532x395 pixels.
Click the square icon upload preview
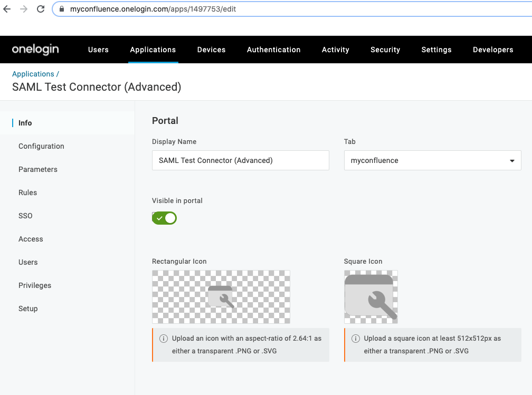pyautogui.click(x=371, y=297)
